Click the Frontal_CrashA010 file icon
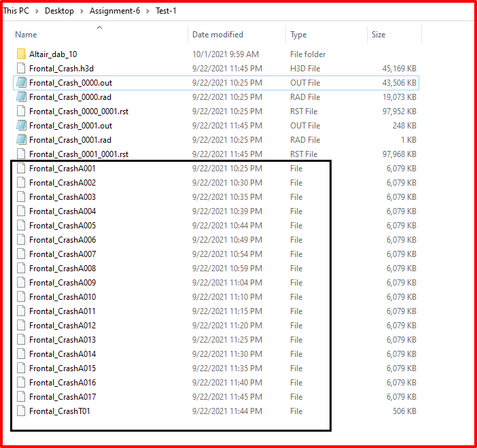This screenshot has width=477, height=448. coord(21,297)
